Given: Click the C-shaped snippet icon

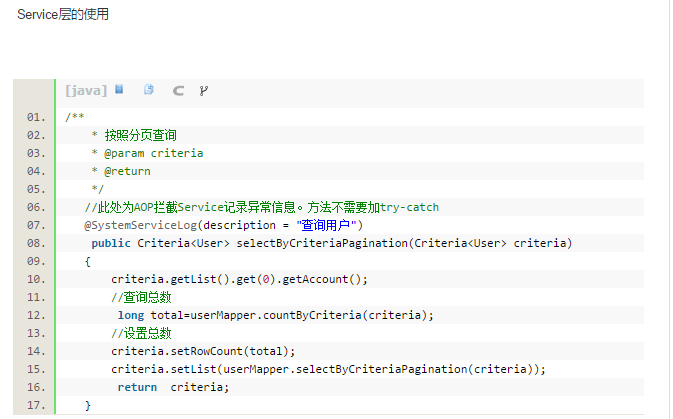Looking at the screenshot, I should [x=178, y=91].
